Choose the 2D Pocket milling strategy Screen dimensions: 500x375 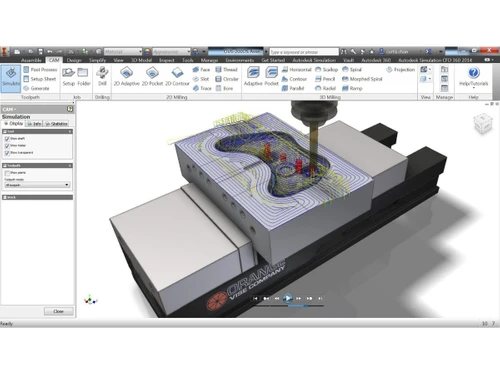[152, 77]
